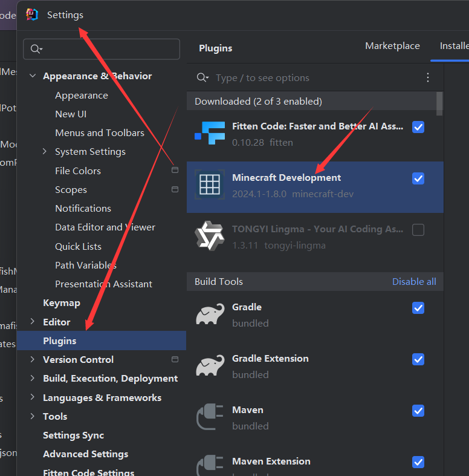
Task: Uncheck the Gradle plugin checkbox
Action: (x=418, y=308)
